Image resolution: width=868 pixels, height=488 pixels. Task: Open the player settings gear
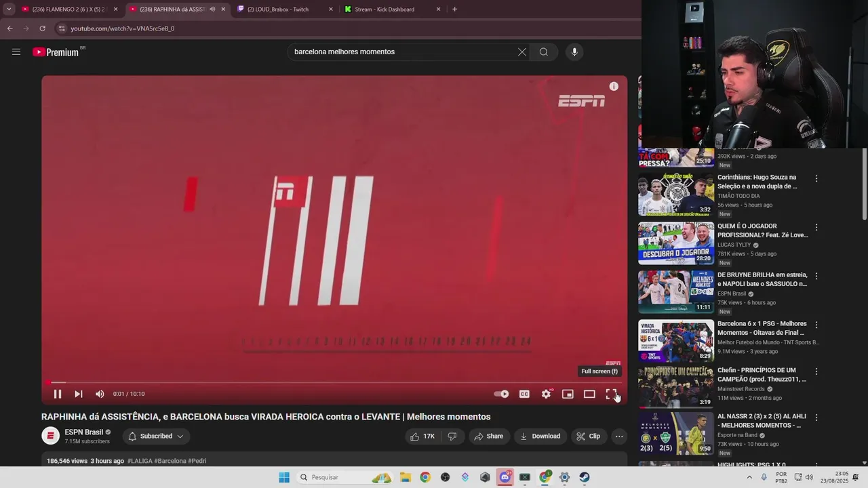click(x=547, y=394)
